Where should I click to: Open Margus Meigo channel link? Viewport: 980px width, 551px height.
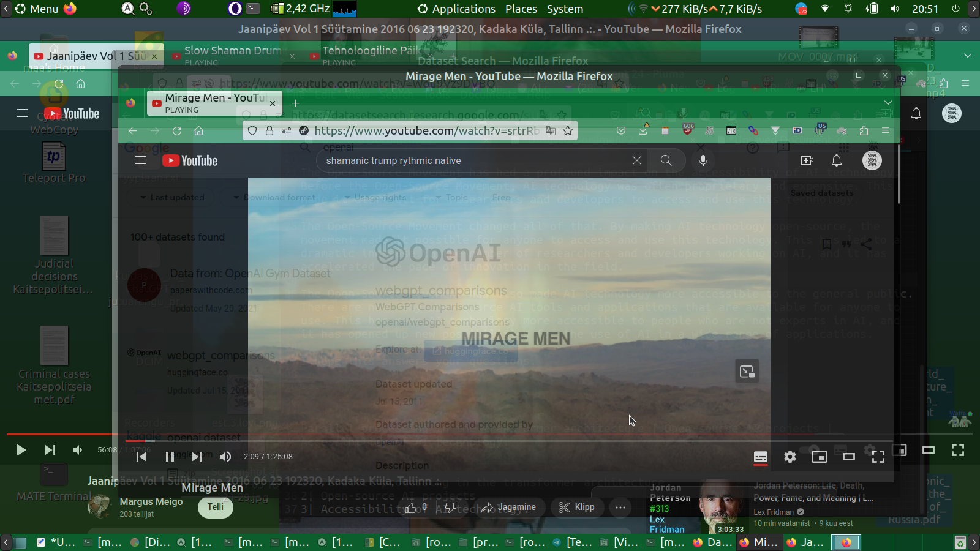pos(151,501)
